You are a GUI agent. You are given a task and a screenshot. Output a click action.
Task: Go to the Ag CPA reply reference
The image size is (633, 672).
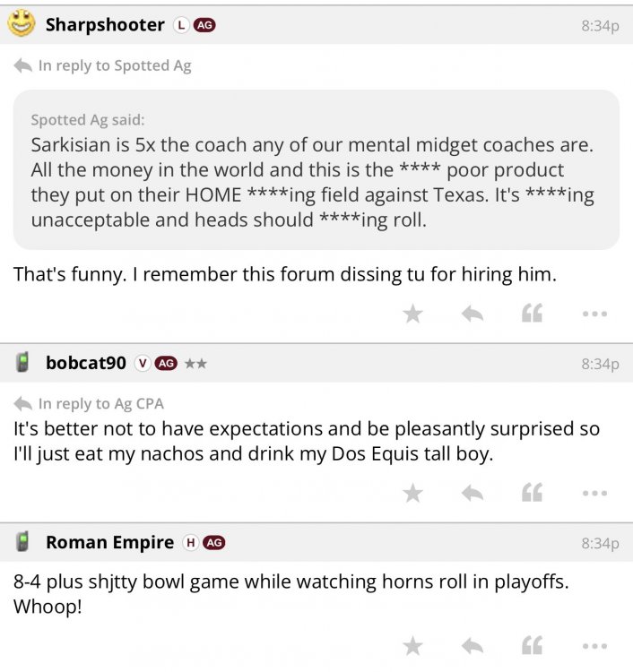coord(100,403)
